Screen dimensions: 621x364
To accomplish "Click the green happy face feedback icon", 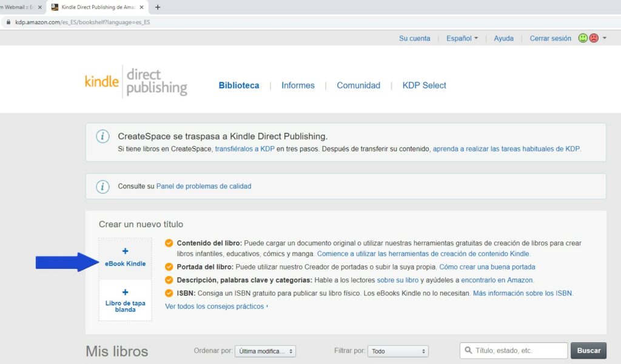I will (x=583, y=38).
